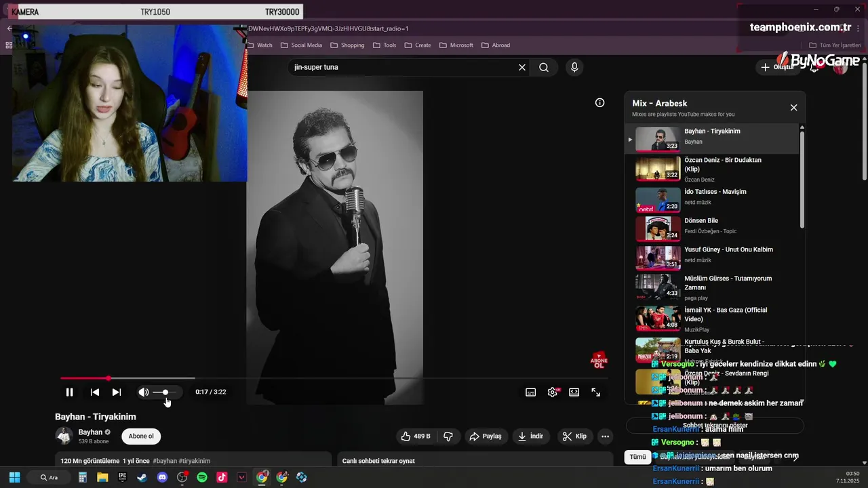Viewport: 868px width, 488px height.
Task: Open video settings gear
Action: point(553,392)
